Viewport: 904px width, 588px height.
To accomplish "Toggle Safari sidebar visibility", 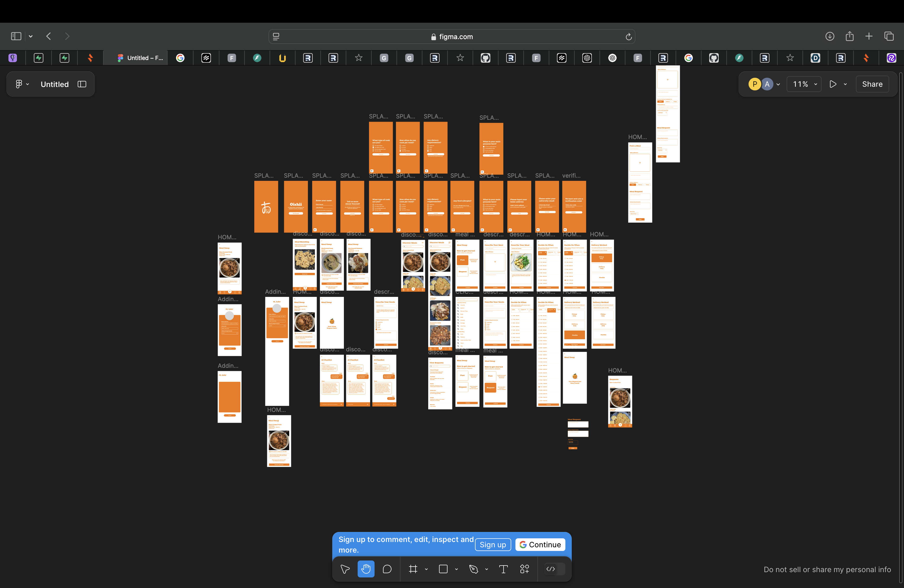I will point(16,36).
